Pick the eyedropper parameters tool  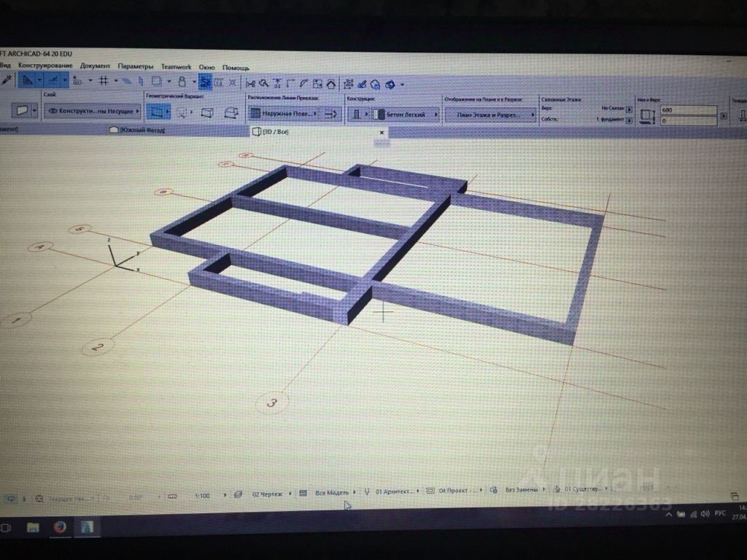(x=6, y=79)
